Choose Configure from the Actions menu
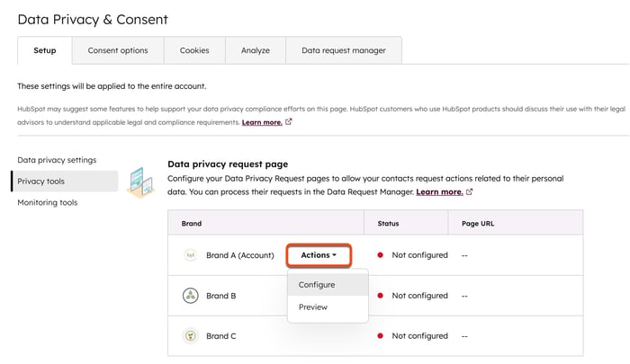 (328, 285)
